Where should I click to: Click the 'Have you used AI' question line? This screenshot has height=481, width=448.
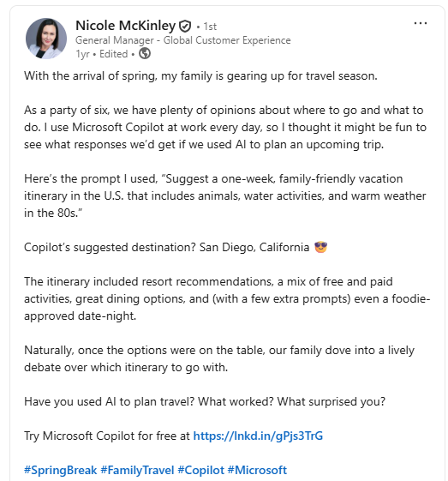click(205, 401)
